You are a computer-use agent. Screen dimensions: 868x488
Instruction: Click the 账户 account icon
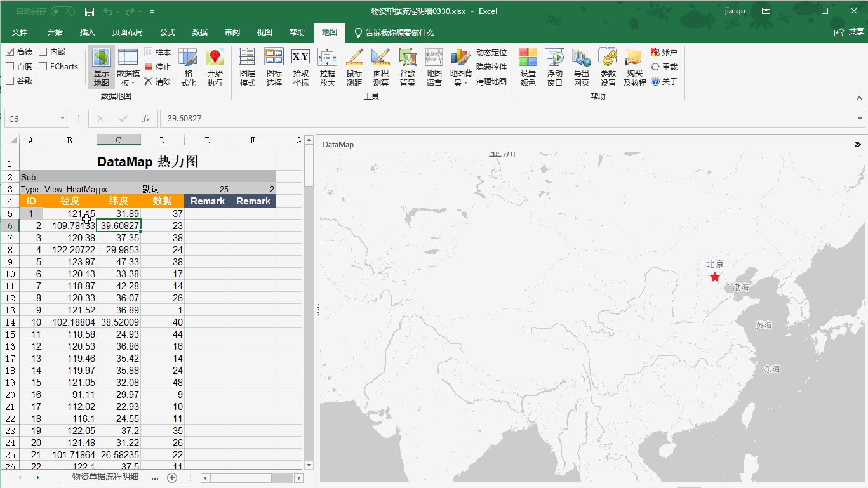click(664, 52)
